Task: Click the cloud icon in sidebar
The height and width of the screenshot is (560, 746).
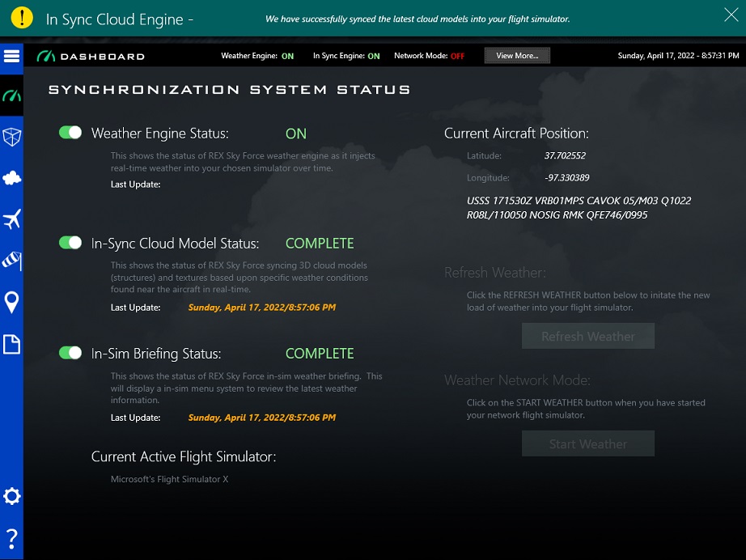Action: (11, 178)
